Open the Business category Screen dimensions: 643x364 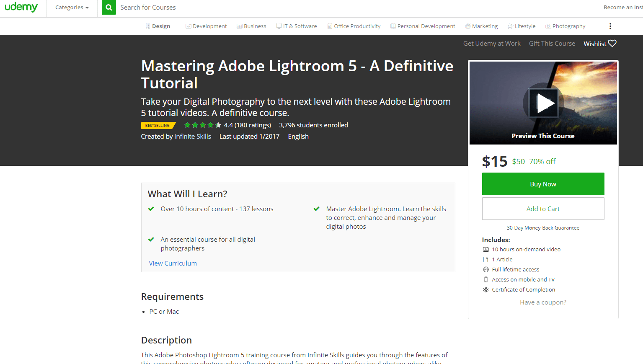click(251, 26)
